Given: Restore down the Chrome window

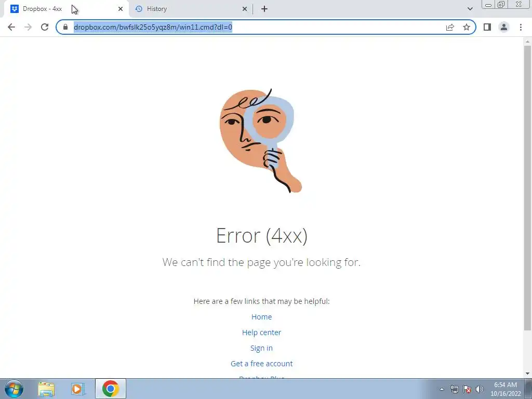Looking at the screenshot, I should tap(501, 5).
